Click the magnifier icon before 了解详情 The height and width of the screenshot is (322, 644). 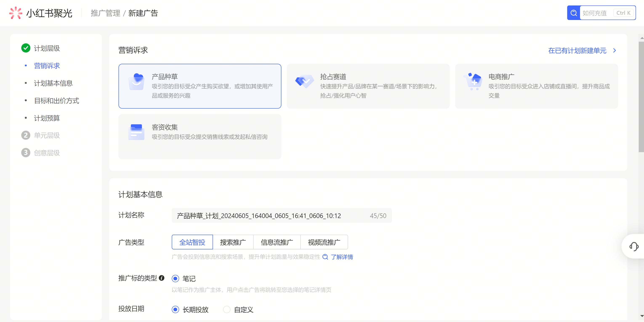(x=325, y=257)
